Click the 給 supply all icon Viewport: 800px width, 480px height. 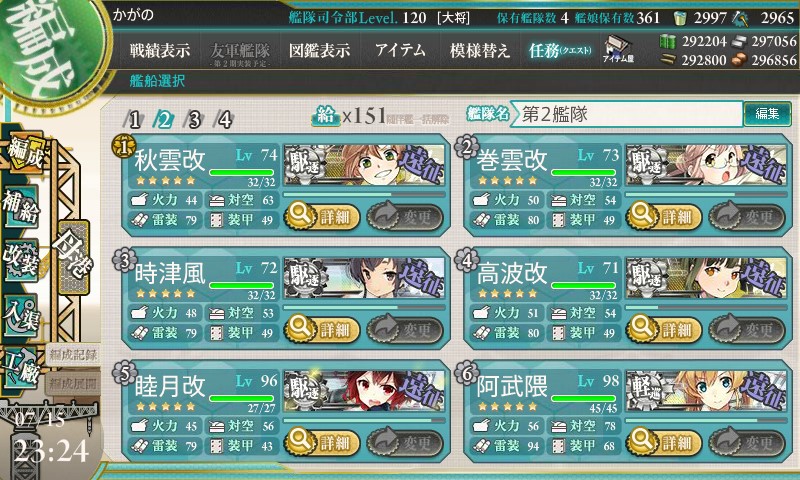coord(326,116)
